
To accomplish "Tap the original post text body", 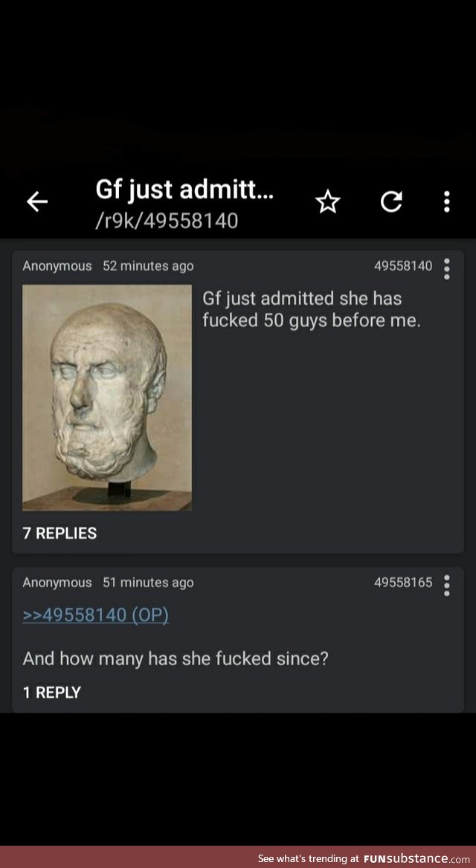I will click(312, 309).
